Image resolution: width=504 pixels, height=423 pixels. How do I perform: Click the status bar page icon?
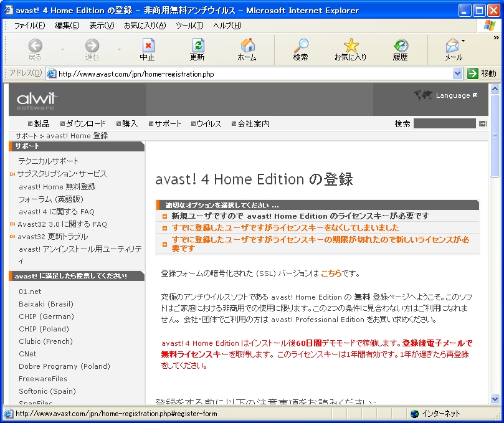[8, 414]
